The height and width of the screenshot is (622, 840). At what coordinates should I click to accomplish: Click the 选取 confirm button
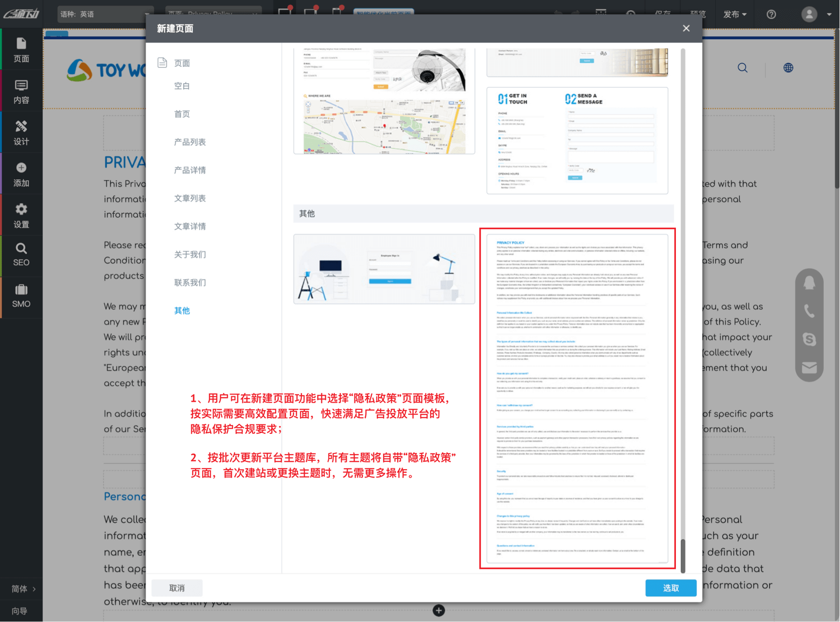670,588
